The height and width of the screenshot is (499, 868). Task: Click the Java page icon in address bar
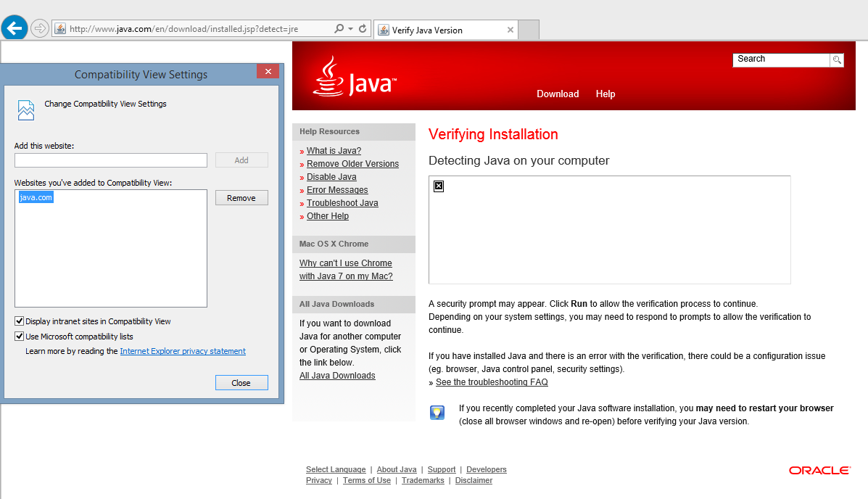(x=60, y=29)
